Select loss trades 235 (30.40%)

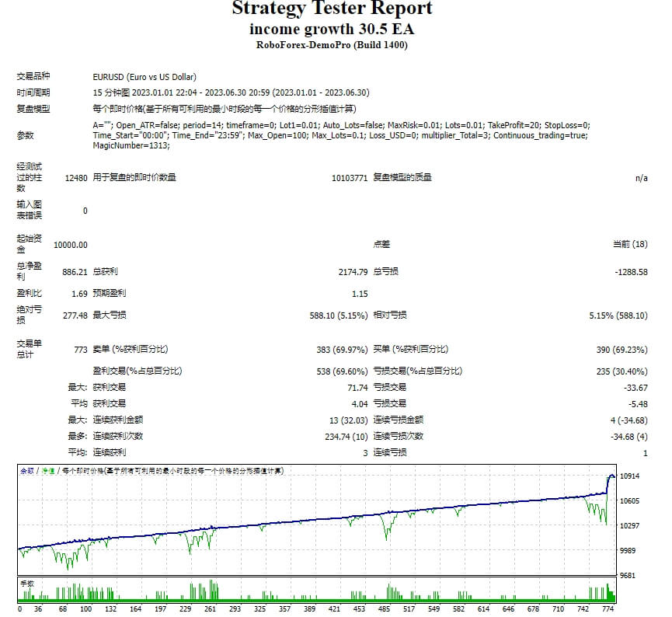coord(622,371)
